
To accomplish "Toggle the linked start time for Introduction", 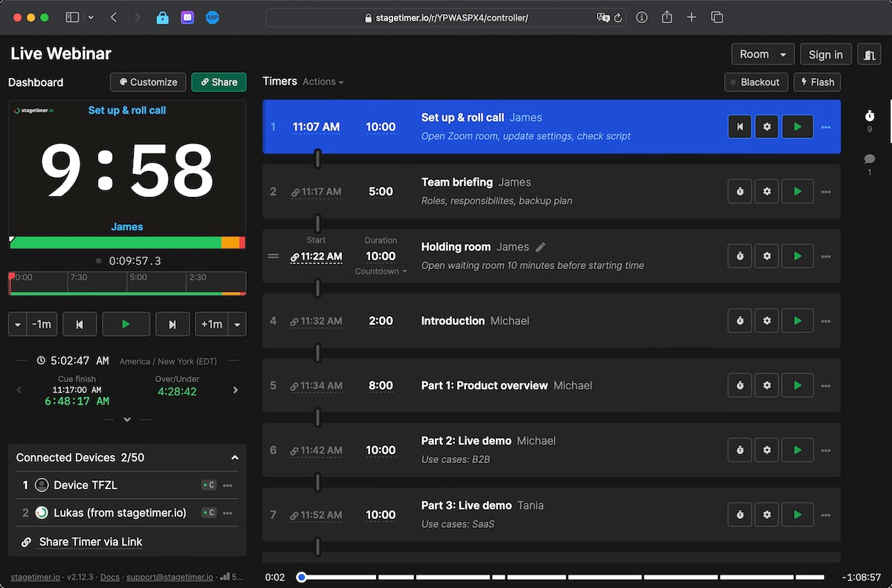I will (295, 322).
